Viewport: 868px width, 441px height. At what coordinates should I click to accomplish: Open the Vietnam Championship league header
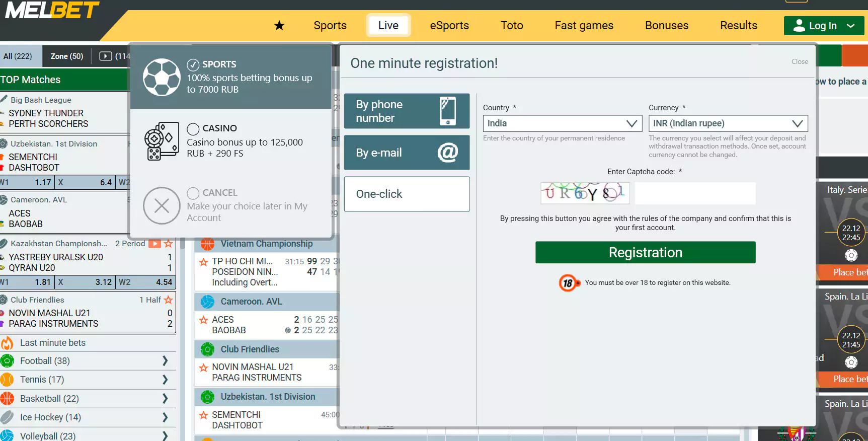[267, 244]
